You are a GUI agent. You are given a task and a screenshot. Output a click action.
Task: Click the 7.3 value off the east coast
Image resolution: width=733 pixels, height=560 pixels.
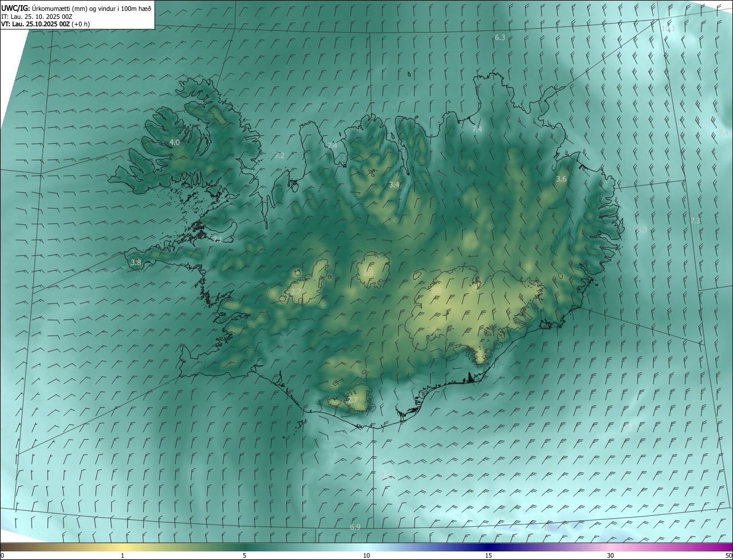(695, 220)
